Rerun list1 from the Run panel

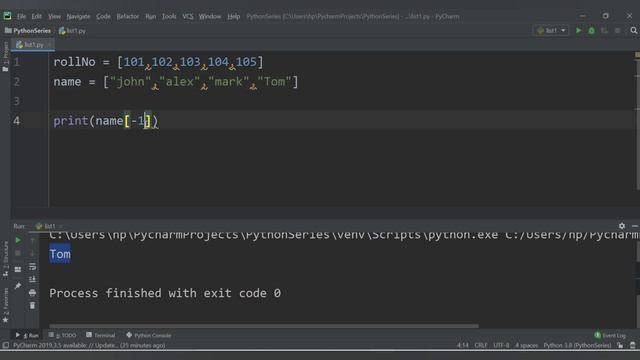click(x=18, y=240)
